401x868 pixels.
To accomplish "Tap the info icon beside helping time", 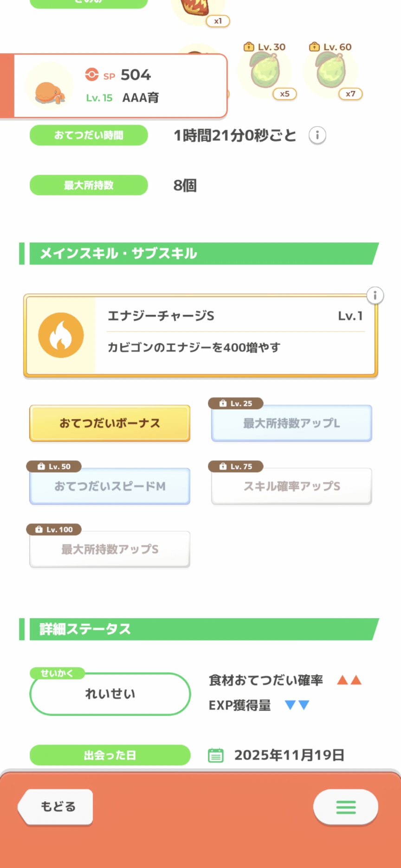I will (317, 135).
